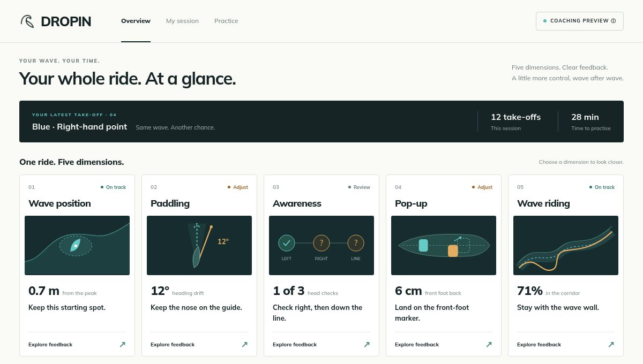Screen dimensions: 643x364
Task: Open the arrow icon on Paddling card
Action: point(244,345)
